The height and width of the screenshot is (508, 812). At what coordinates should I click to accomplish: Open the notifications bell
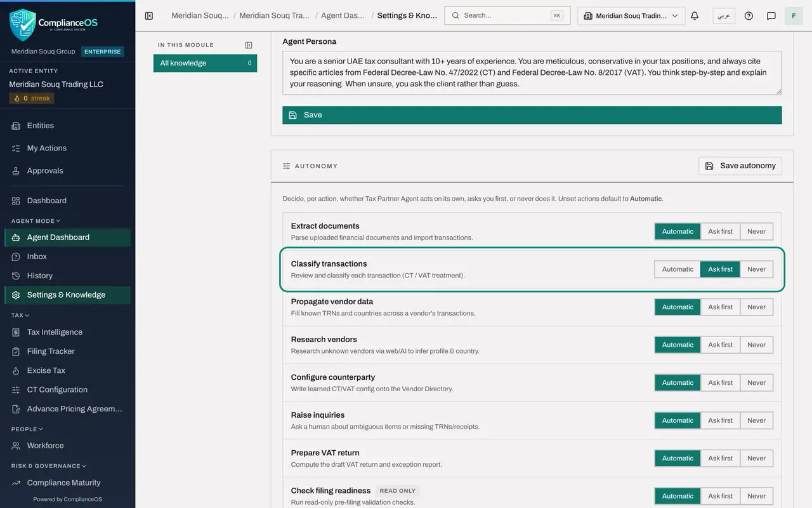coord(695,16)
